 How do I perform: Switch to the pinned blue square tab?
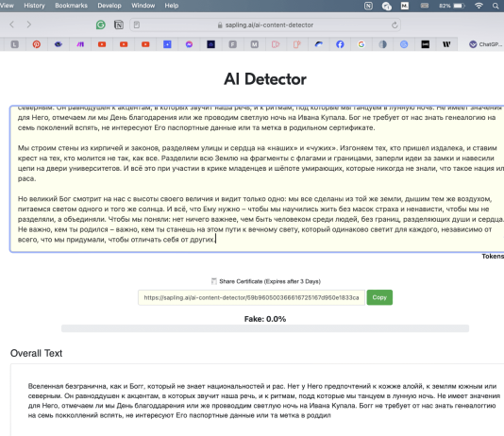(167, 44)
